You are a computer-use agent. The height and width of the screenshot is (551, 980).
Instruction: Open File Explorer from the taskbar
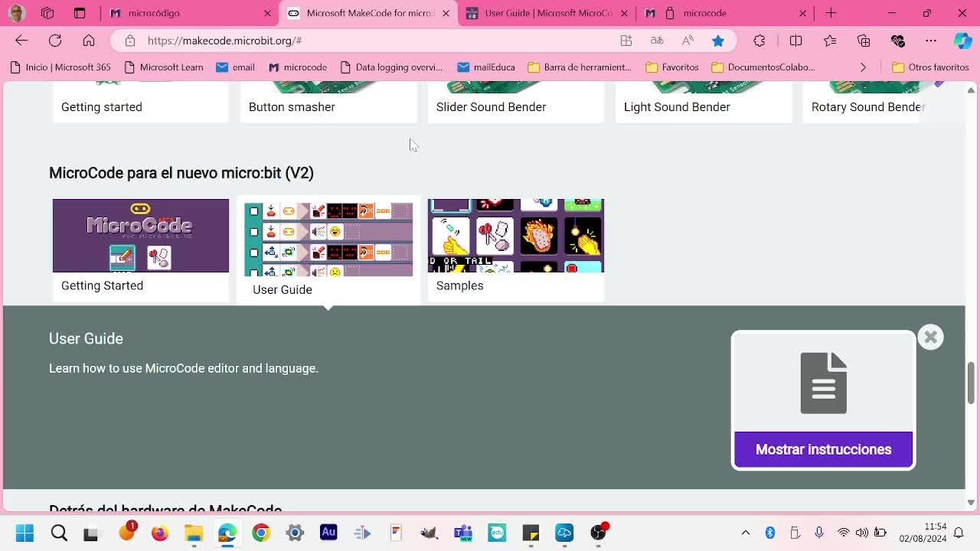pos(194,533)
